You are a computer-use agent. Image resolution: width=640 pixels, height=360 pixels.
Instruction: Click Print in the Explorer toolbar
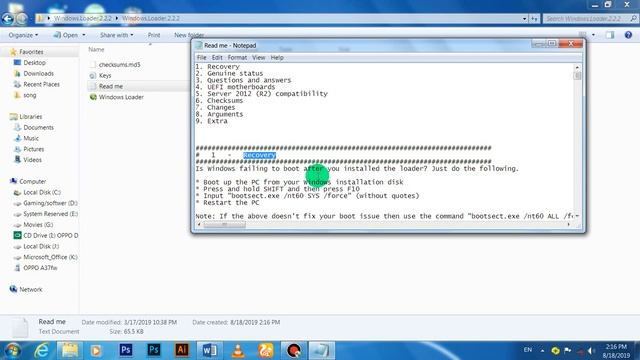154,35
